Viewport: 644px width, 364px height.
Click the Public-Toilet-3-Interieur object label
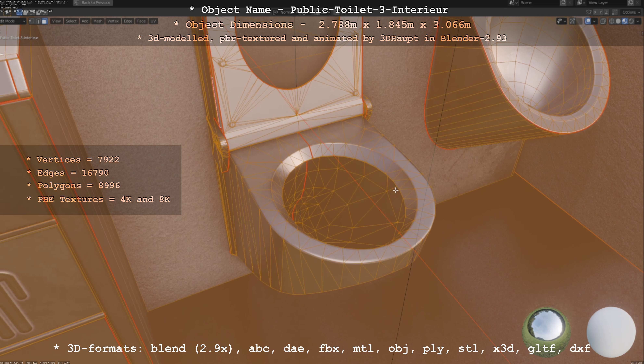coord(19,38)
